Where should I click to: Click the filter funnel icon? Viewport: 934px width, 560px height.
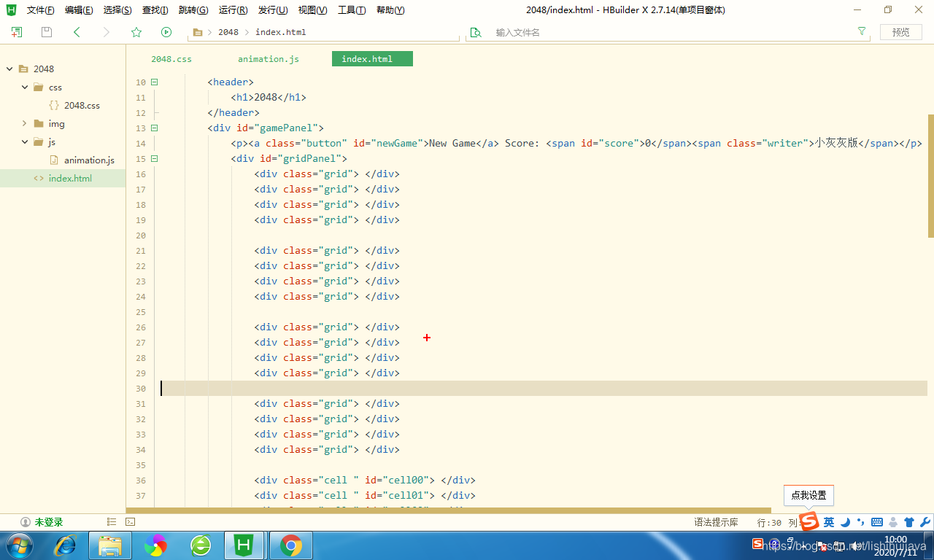[862, 31]
